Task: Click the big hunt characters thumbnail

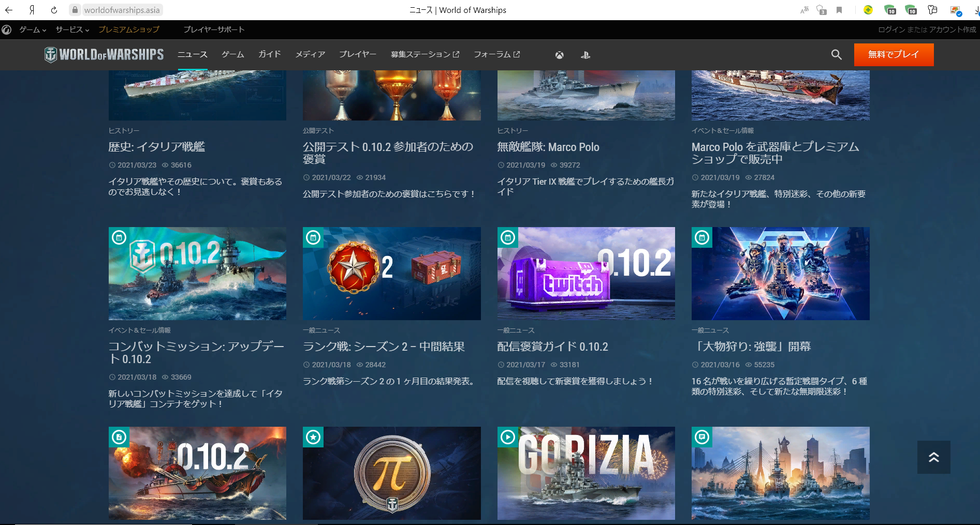Action: (x=781, y=274)
